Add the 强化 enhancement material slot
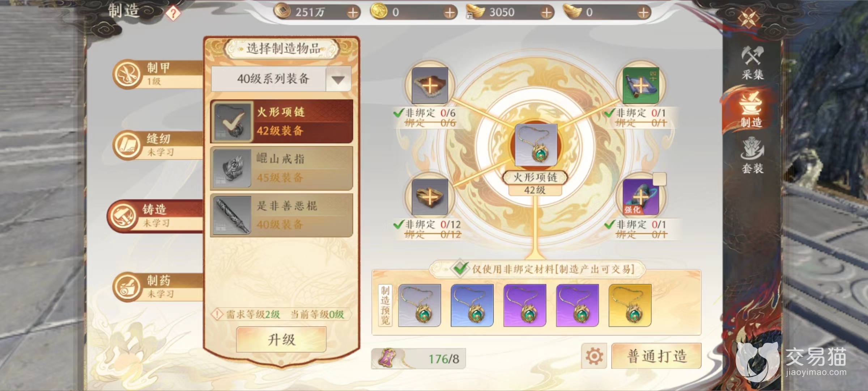Viewport: 868px width, 391px height. 641,197
